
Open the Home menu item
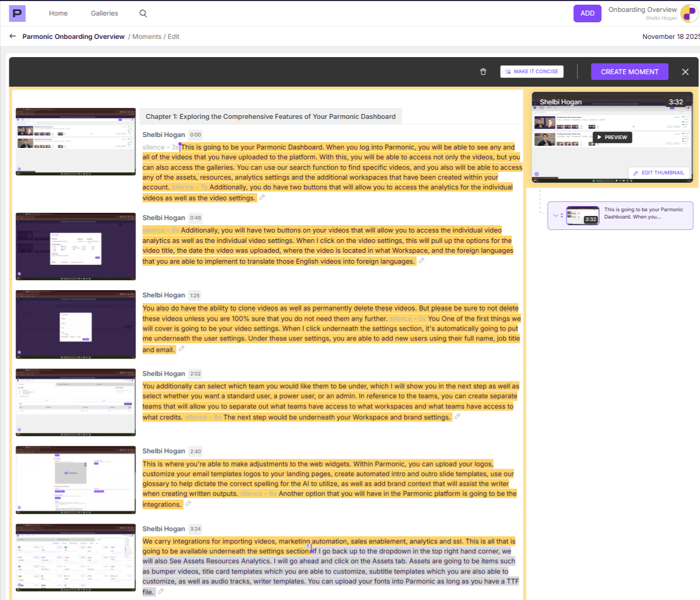58,13
